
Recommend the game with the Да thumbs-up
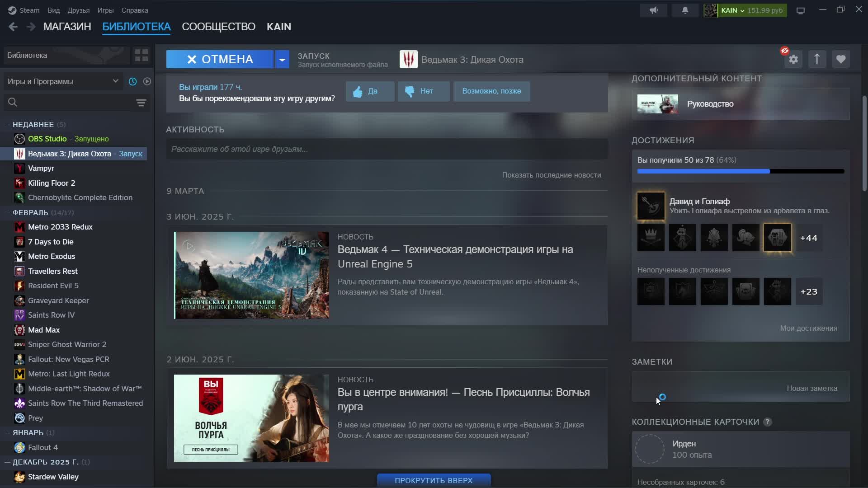click(370, 91)
